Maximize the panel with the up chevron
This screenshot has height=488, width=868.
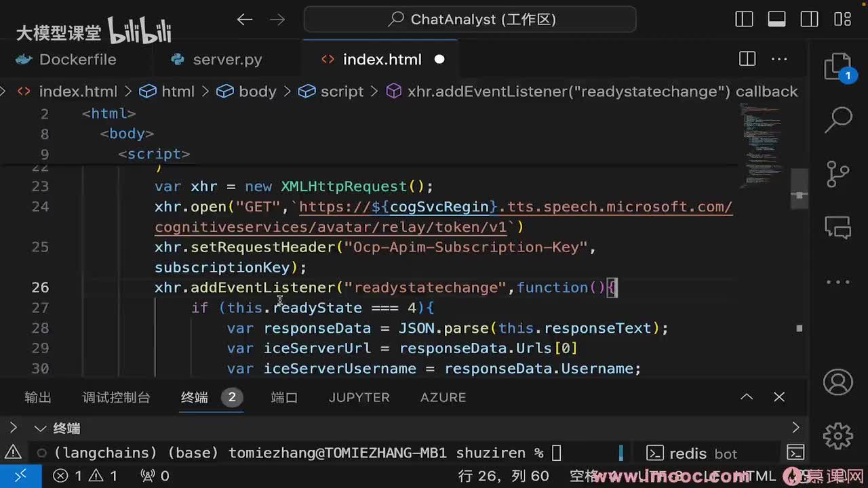pyautogui.click(x=747, y=397)
